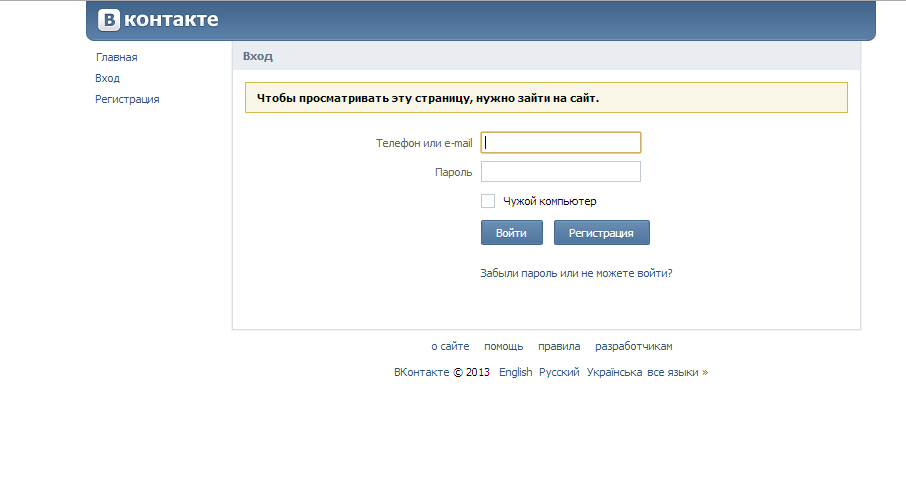
Task: Open the о сайте footer link
Action: tap(450, 347)
